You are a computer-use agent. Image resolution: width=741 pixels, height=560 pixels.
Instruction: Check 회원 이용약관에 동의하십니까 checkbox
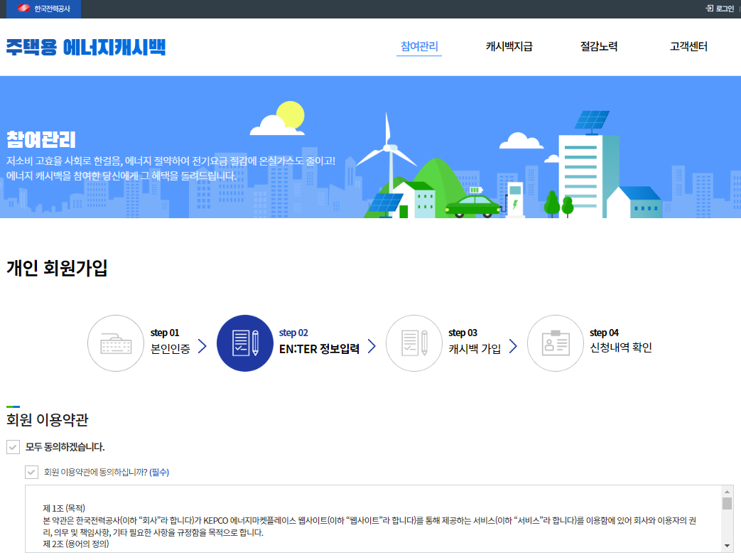[32, 472]
